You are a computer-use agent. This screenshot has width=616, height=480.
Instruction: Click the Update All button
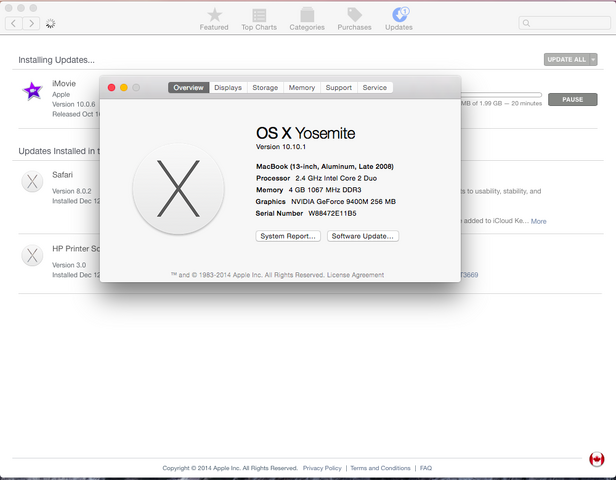(566, 59)
